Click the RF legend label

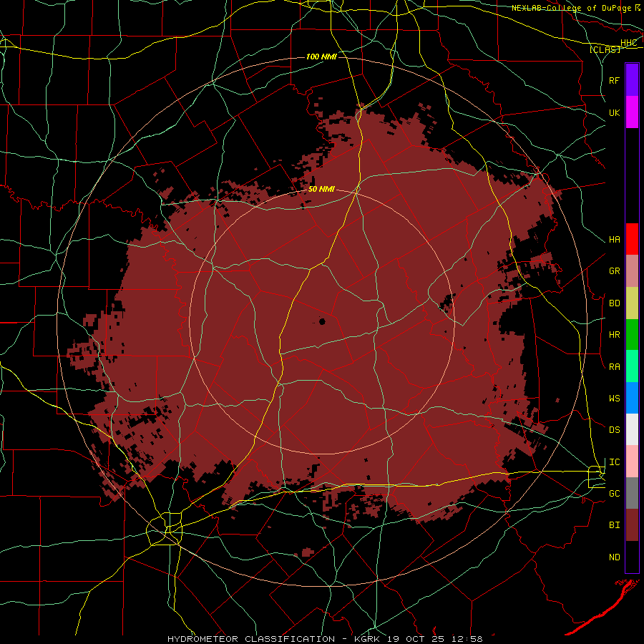[x=614, y=80]
